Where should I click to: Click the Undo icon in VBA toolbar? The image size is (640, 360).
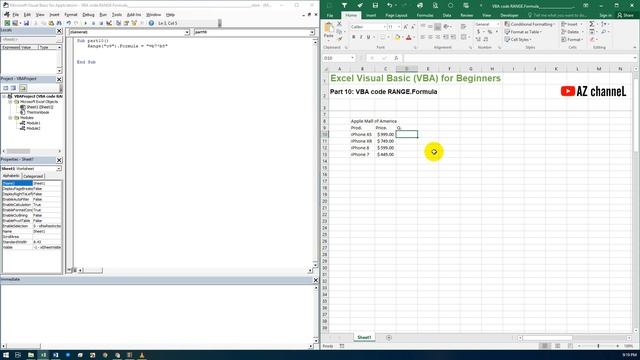pyautogui.click(x=69, y=23)
